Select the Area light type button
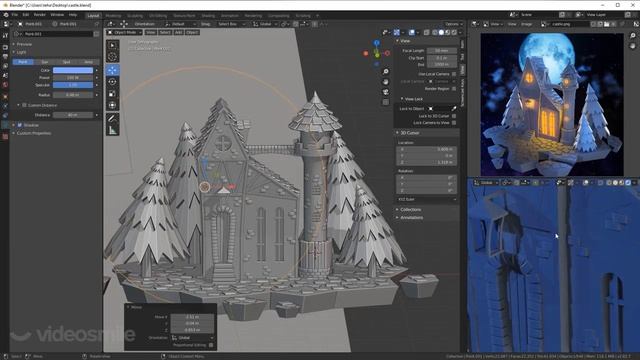 tap(88, 62)
